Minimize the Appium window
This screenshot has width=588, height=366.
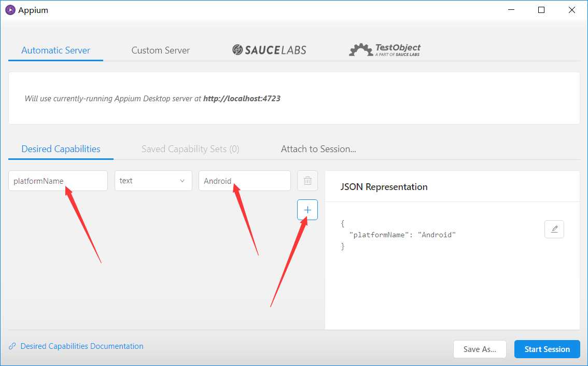511,10
